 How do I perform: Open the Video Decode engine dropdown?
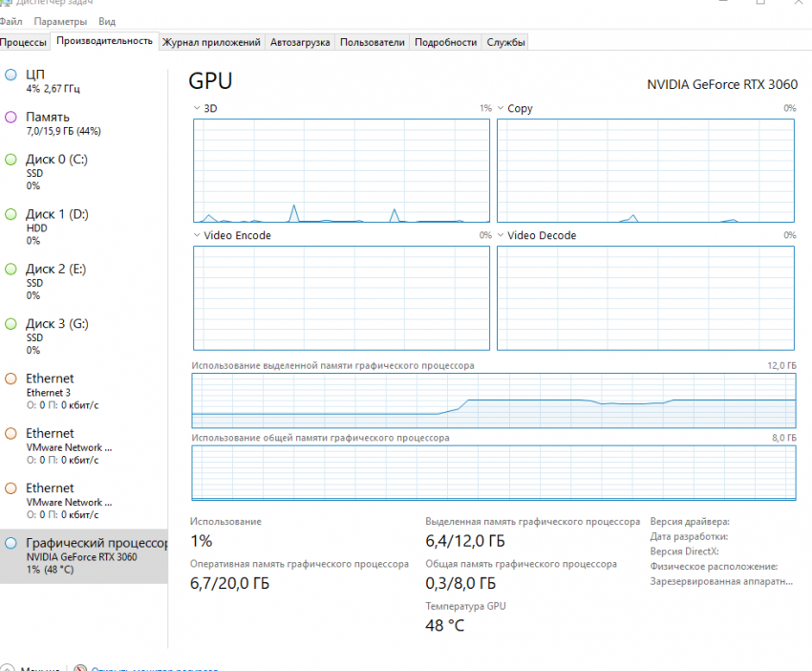tap(501, 235)
